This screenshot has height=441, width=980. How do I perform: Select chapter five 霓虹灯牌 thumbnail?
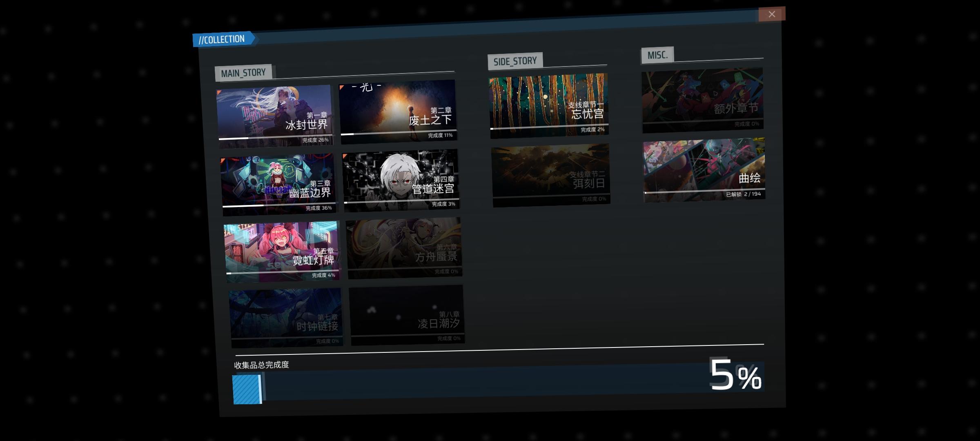(281, 251)
